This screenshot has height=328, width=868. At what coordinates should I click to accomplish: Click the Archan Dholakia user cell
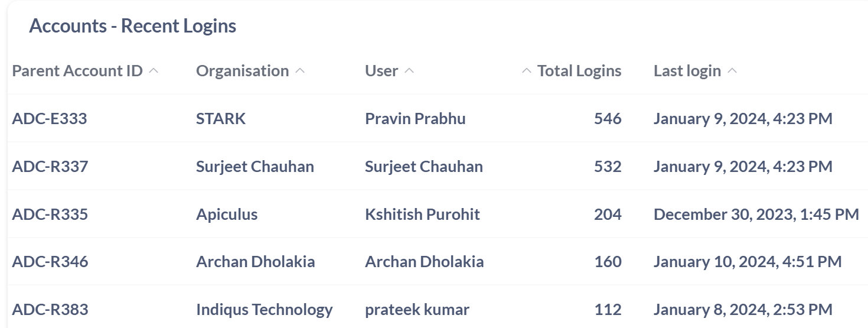point(424,262)
